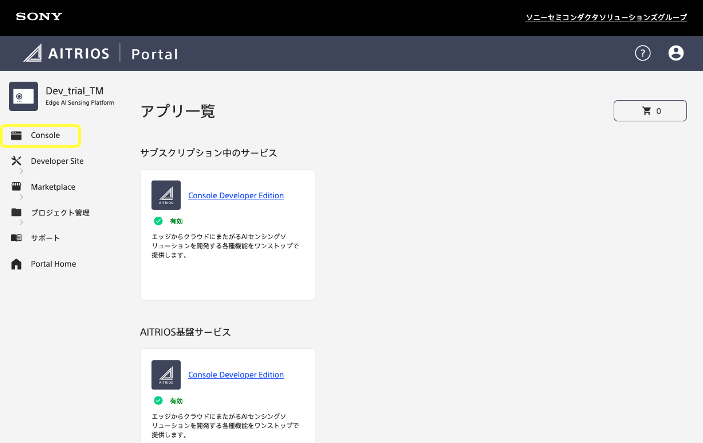This screenshot has width=703, height=443.
Task: Click the green 有効 check icon in subscription card
Action: tap(158, 221)
